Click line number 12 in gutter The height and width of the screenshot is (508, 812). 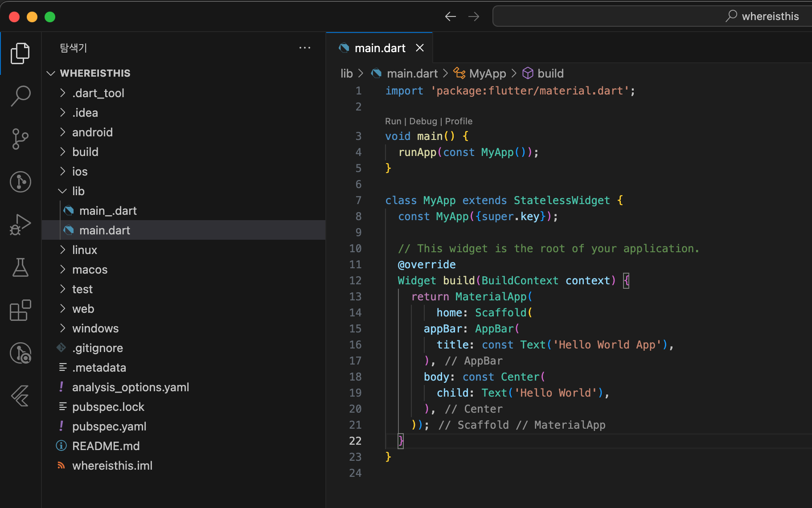tap(355, 280)
